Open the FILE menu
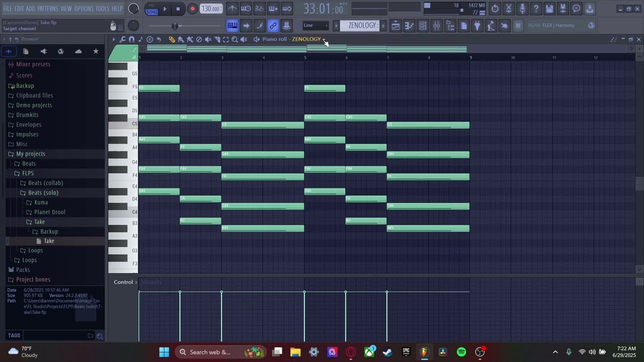644x362 pixels. (x=8, y=9)
